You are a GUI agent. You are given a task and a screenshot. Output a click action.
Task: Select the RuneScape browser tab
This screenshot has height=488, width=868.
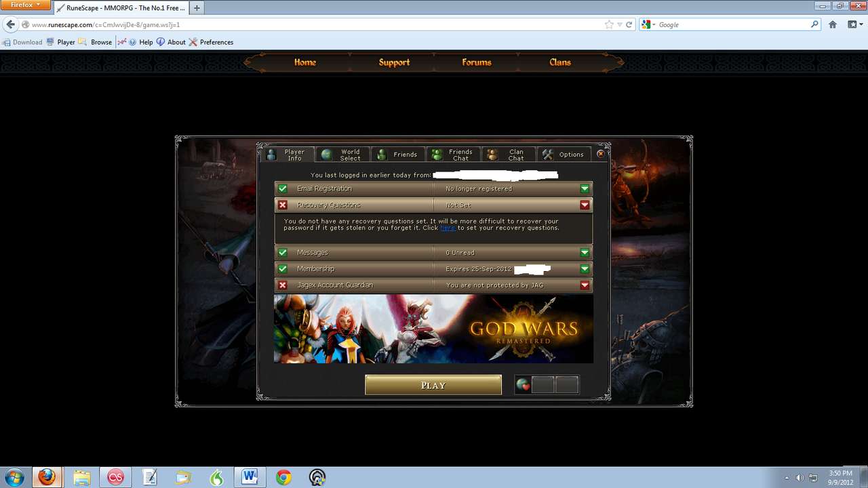click(x=121, y=8)
